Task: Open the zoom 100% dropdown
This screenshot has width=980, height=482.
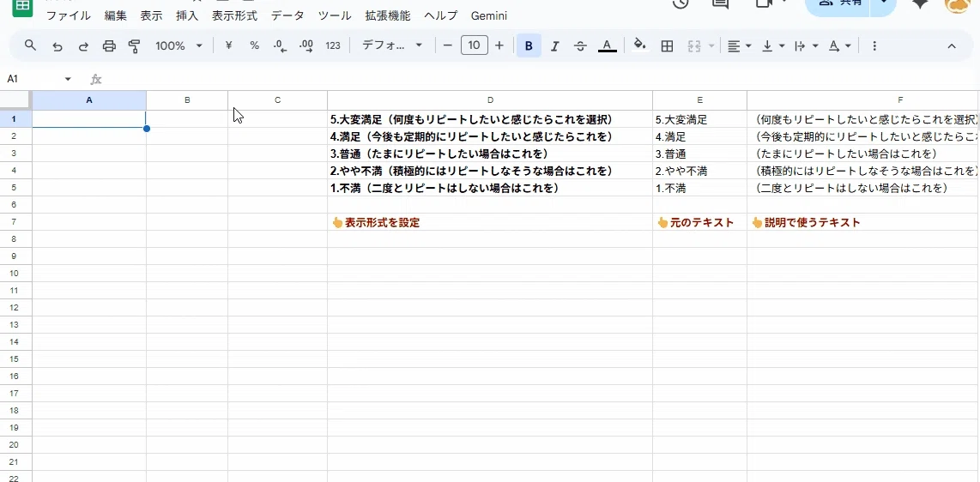Action: click(x=178, y=45)
